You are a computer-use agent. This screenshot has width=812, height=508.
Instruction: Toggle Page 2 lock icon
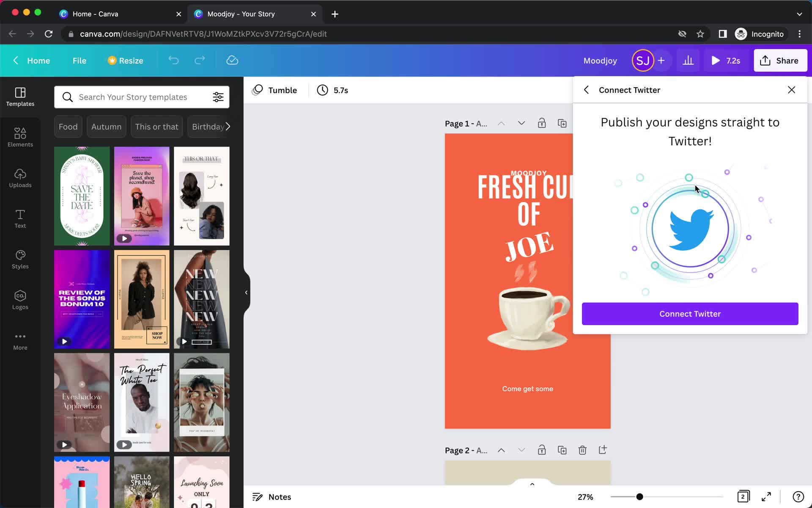tap(541, 450)
